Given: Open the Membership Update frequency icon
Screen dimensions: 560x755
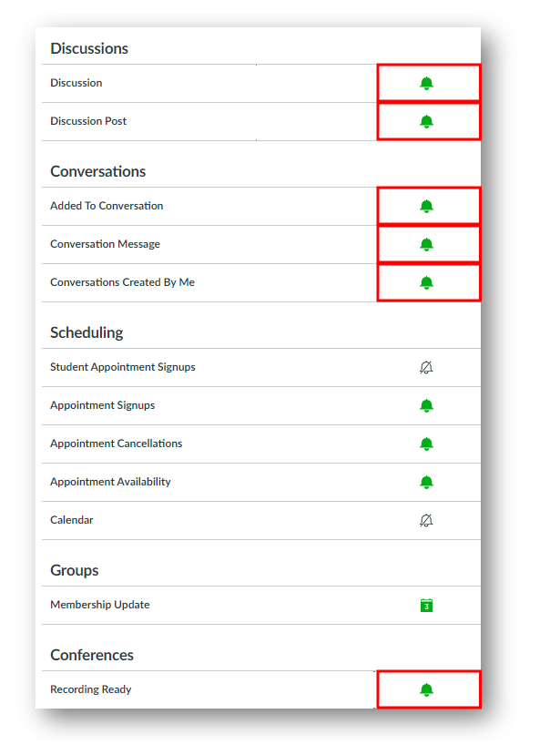Looking at the screenshot, I should click(427, 604).
